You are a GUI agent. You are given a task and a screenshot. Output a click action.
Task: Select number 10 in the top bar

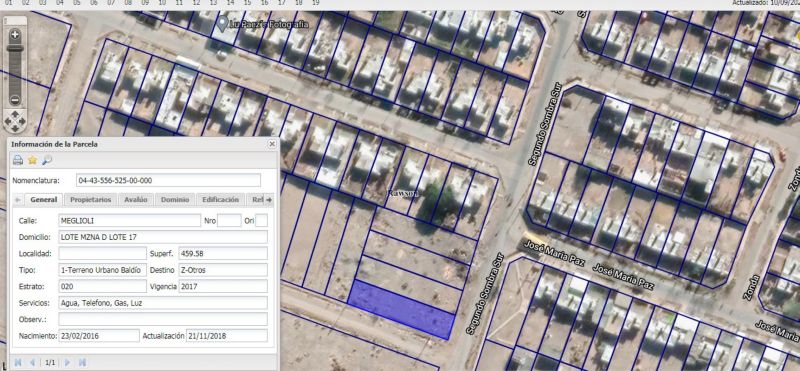click(x=162, y=3)
